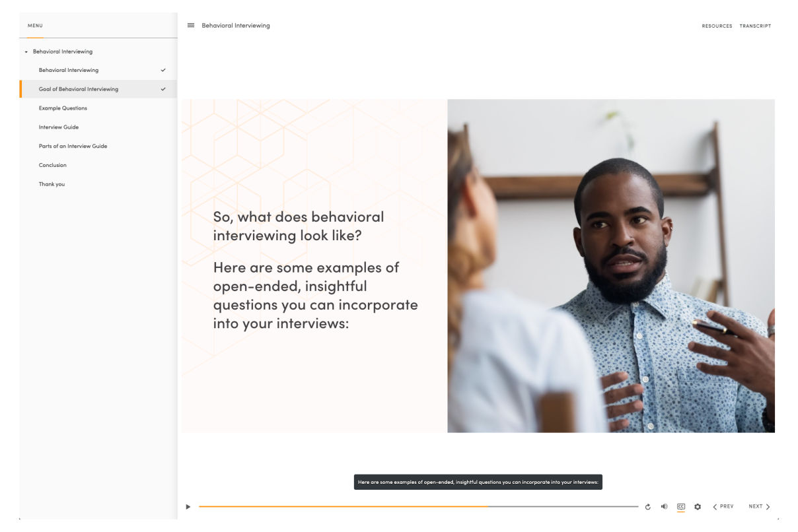The width and height of the screenshot is (798, 532).
Task: Collapse the Behavioral Interviewing section arrow
Action: click(26, 51)
